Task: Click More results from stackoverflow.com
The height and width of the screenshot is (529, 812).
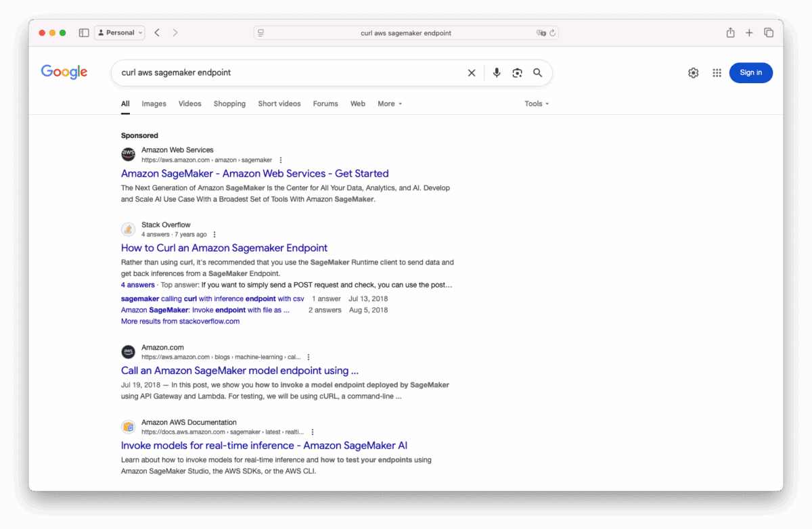Action: coord(179,321)
